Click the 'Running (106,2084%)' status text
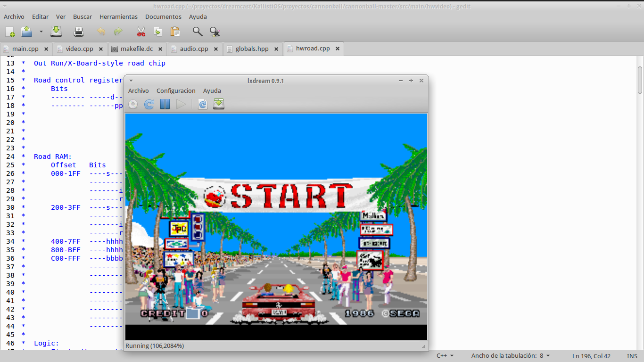This screenshot has width=644, height=362. [155, 346]
